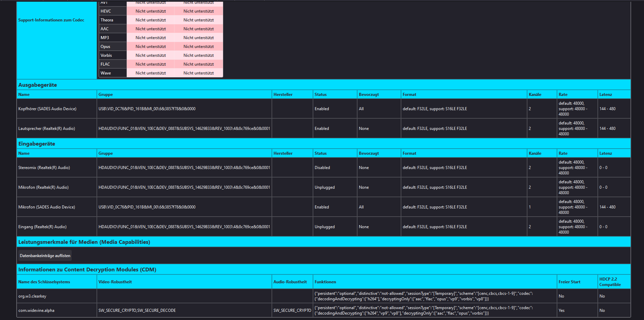Viewport: 644px width, 320px height.
Task: Click the Leistungsmerkmale für Medien heading
Action: [84, 242]
